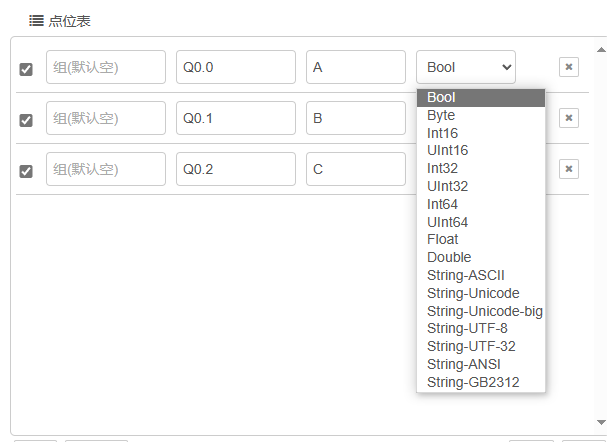The width and height of the screenshot is (607, 442).
Task: Pick String-UTF-8 from the list
Action: tap(467, 328)
